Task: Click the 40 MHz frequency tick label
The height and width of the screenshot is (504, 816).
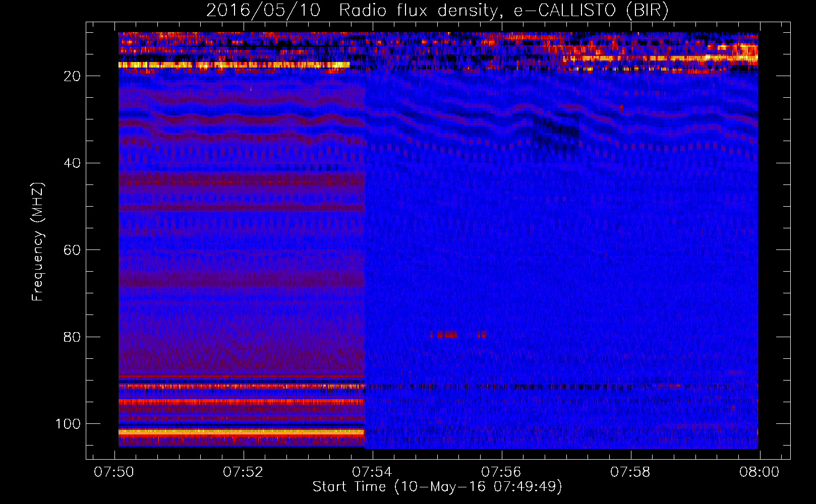Action: click(72, 163)
